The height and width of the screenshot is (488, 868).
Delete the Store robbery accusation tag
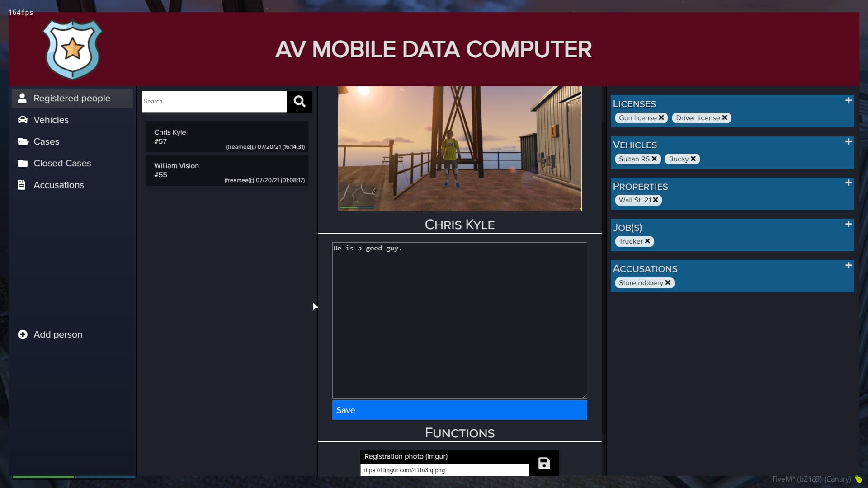(x=668, y=282)
